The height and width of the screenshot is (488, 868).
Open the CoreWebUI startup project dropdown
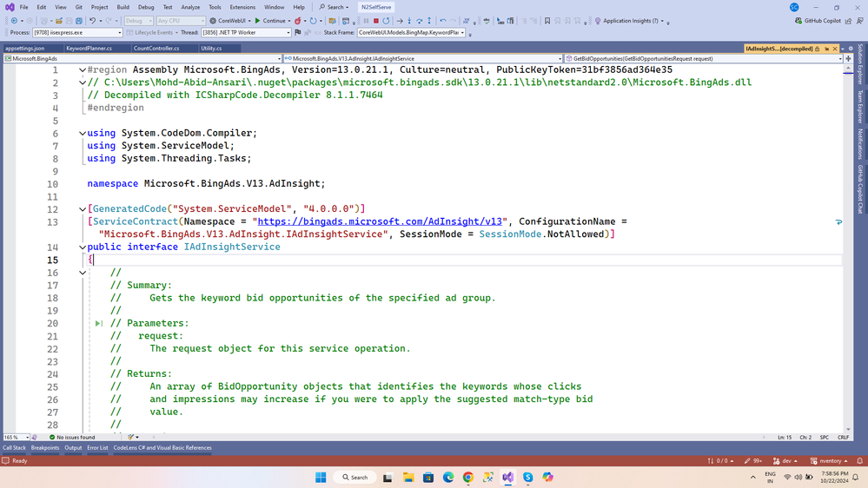point(229,21)
